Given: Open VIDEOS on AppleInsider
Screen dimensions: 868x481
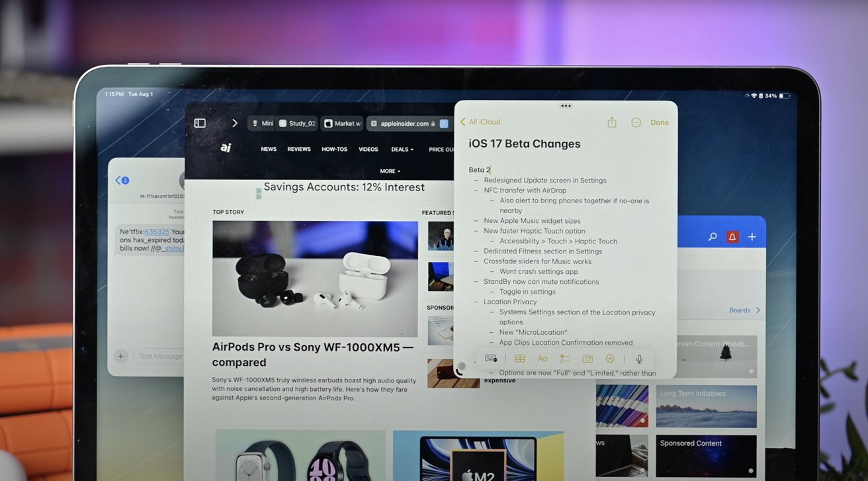Looking at the screenshot, I should (x=369, y=150).
